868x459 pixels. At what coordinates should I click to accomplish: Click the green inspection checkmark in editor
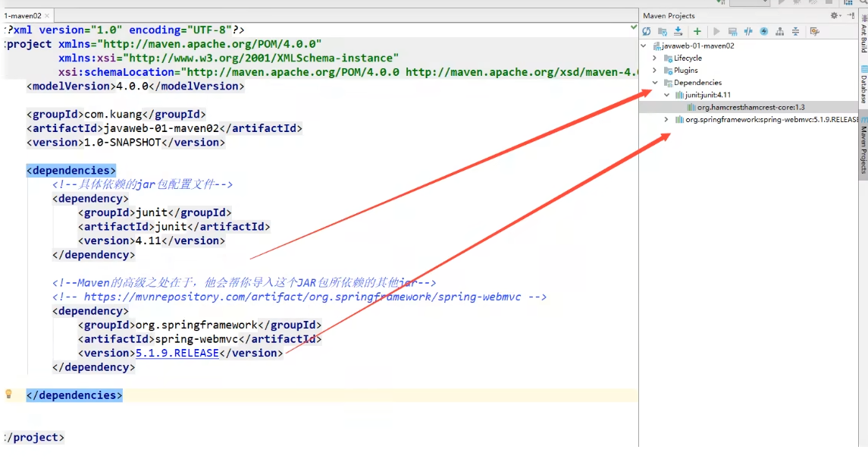click(634, 27)
